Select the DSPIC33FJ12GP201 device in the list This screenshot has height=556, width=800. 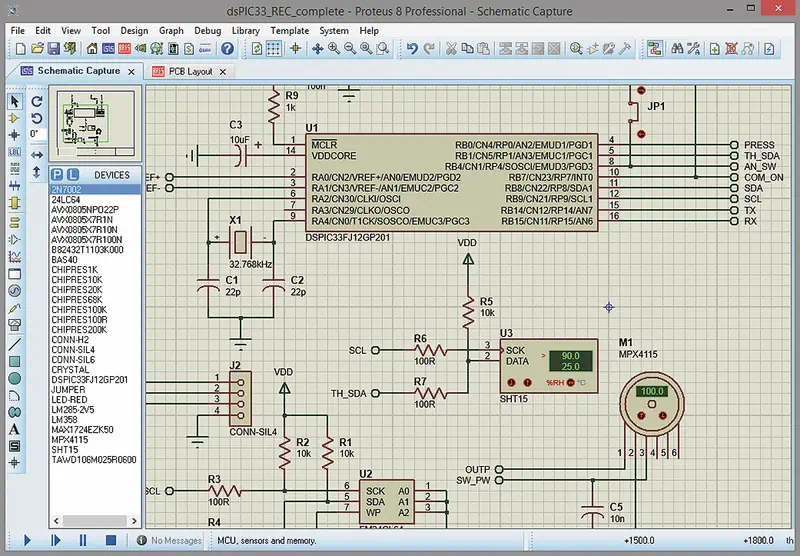coord(95,380)
